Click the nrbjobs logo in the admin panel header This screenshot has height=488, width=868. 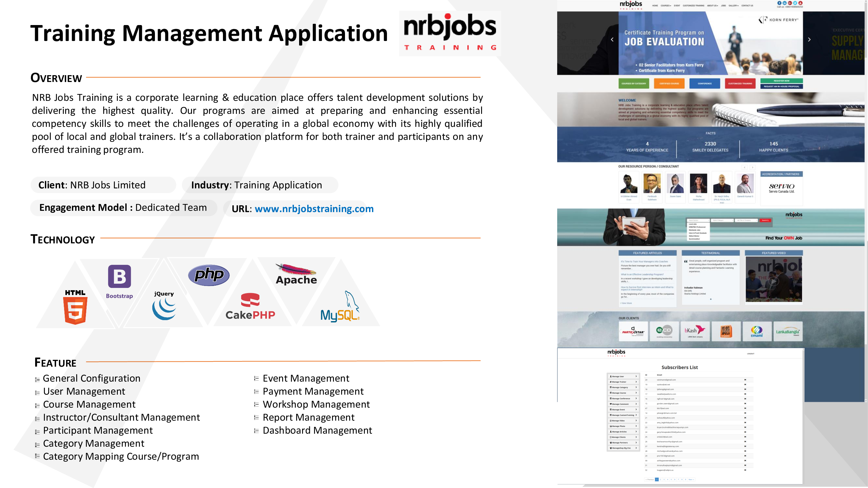[616, 353]
